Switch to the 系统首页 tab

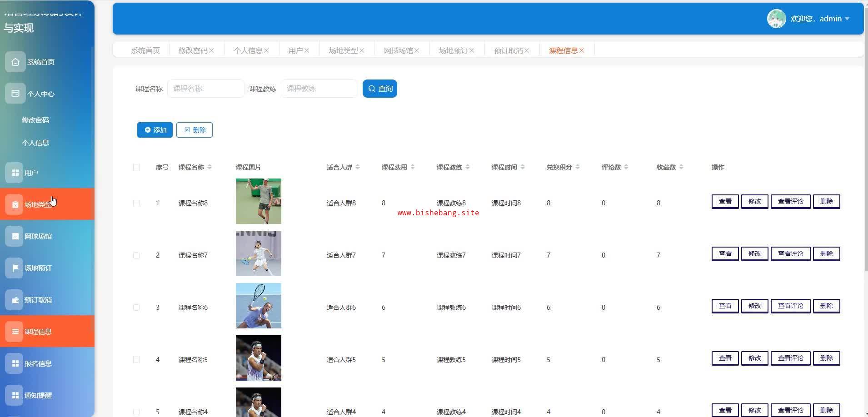145,50
